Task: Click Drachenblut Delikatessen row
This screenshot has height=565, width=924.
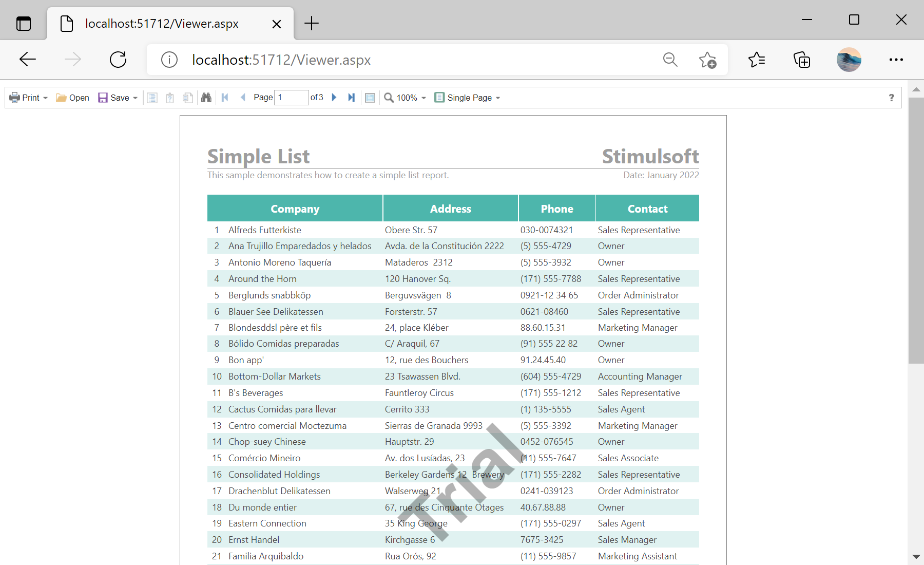Action: coord(453,491)
